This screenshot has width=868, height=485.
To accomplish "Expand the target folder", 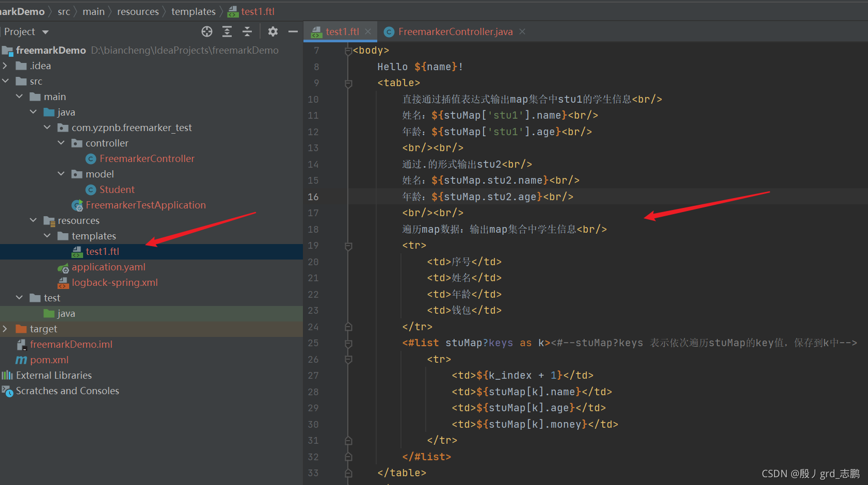I will point(5,329).
